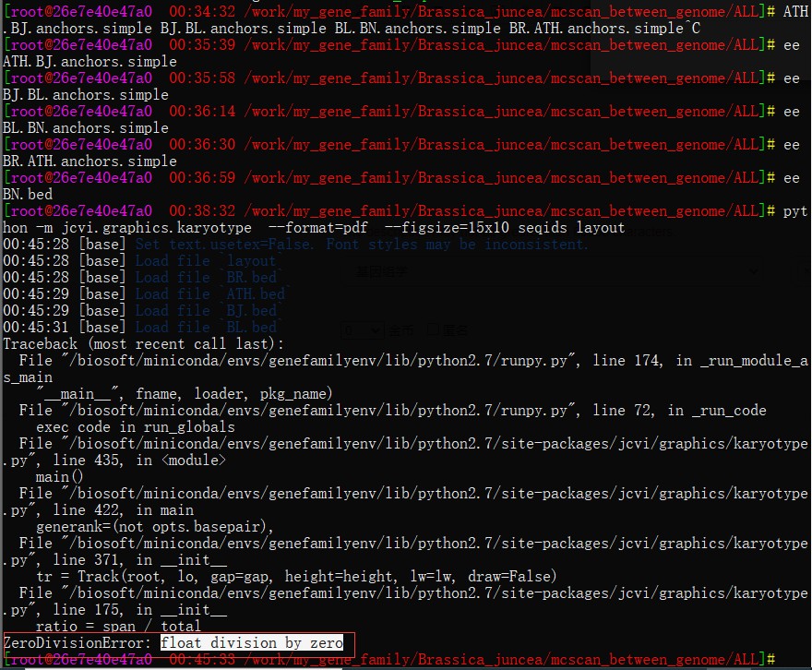Click 'jcvi.graphics.karyotype' in the python command
812x670 pixels.
coord(157,228)
